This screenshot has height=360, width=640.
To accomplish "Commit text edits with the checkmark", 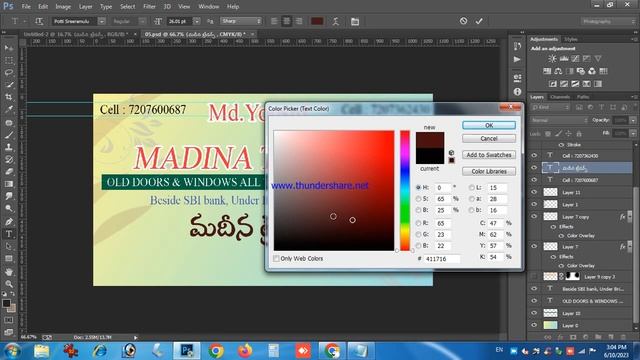I will coord(479,21).
